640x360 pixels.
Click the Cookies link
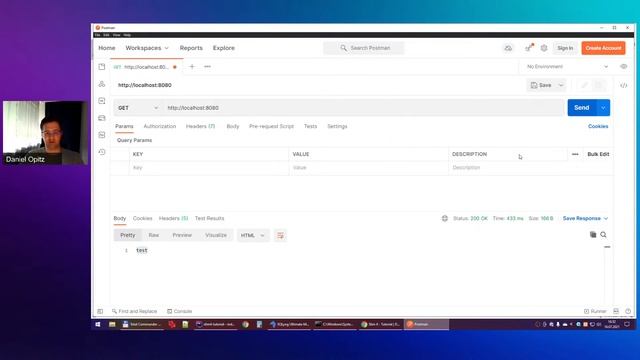(598, 127)
